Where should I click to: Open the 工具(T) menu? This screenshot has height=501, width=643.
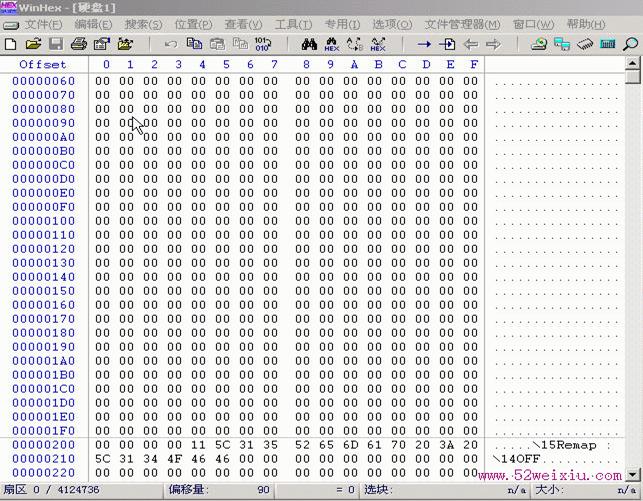(x=293, y=24)
